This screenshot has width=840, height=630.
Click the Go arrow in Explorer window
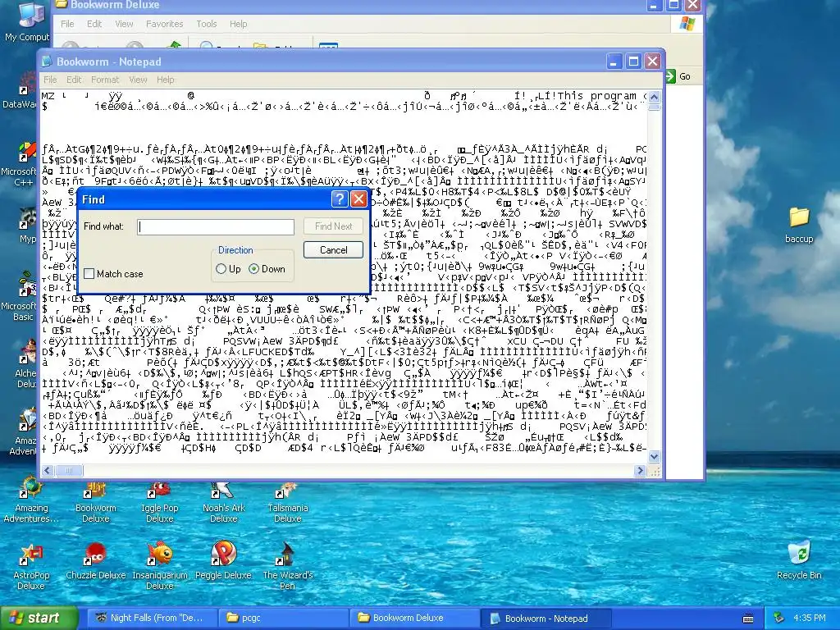point(671,76)
